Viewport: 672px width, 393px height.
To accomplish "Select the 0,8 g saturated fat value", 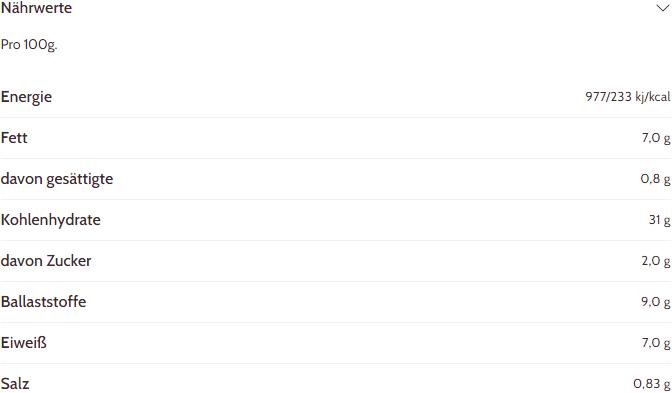I will point(655,179).
